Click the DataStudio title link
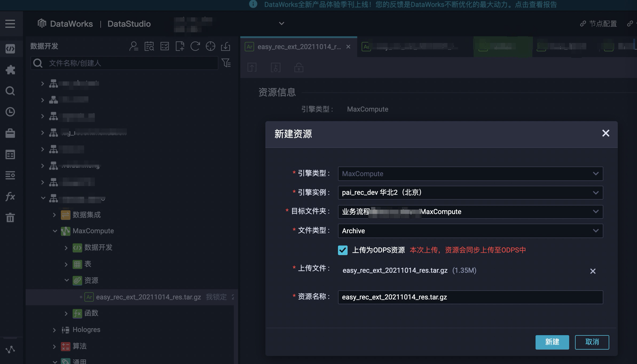Viewport: 637px width, 364px height. (x=129, y=24)
